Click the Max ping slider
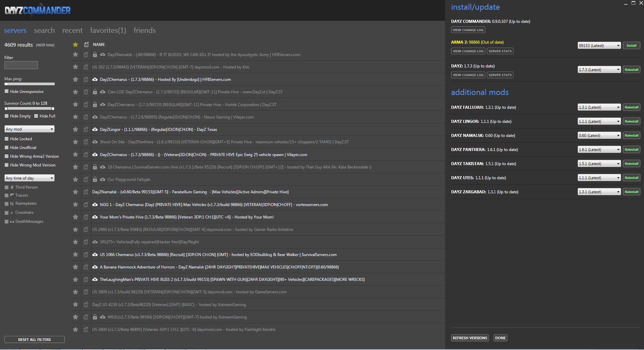The image size is (644, 350). click(30, 84)
